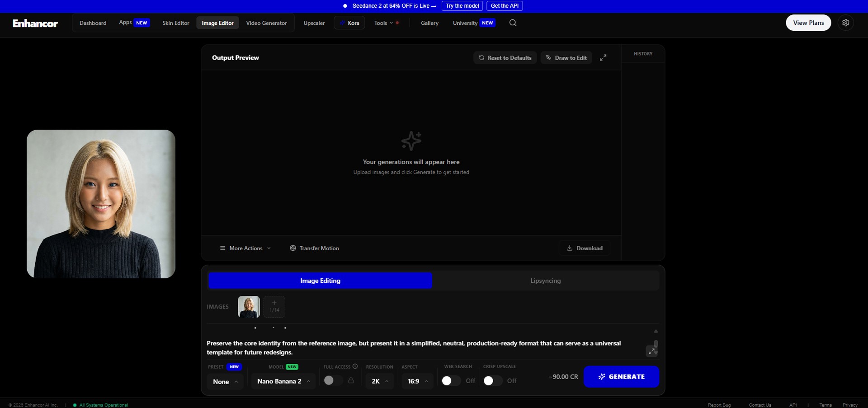Screen dimensions: 868x408
Task: Click the Full Access info icon
Action: 355,366
